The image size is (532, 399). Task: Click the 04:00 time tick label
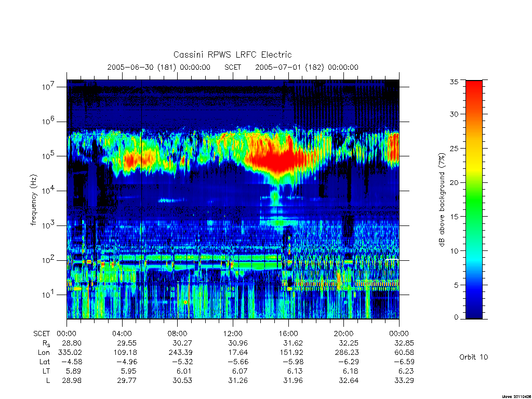[x=122, y=334]
